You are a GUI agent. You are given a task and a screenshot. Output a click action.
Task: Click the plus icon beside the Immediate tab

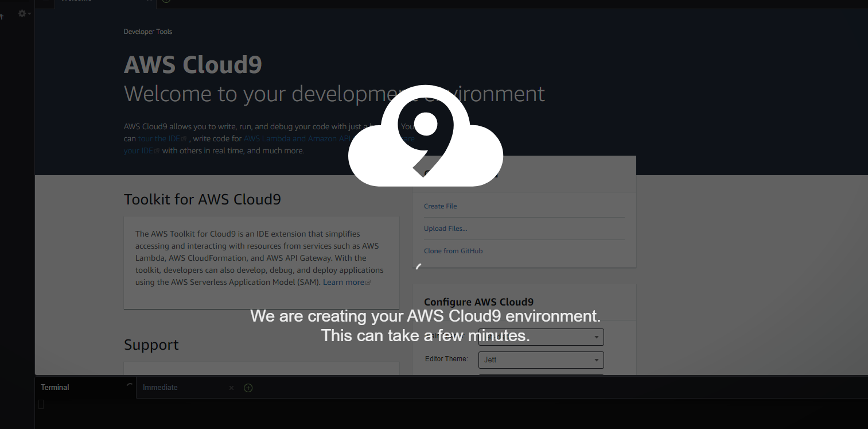click(248, 388)
